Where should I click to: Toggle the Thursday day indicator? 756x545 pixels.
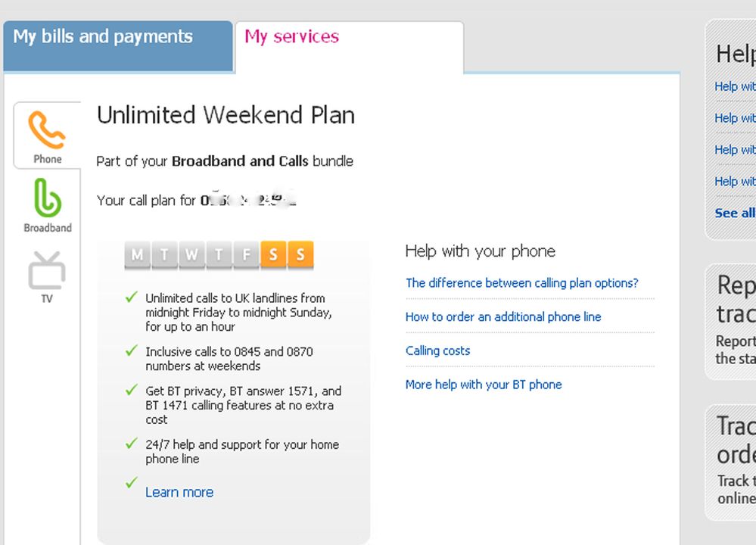tap(218, 254)
